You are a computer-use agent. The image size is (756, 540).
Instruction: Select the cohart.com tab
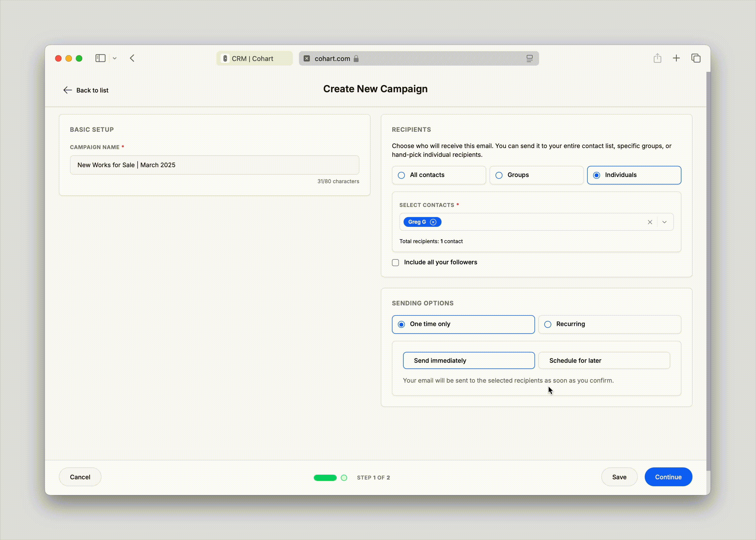pyautogui.click(x=419, y=59)
